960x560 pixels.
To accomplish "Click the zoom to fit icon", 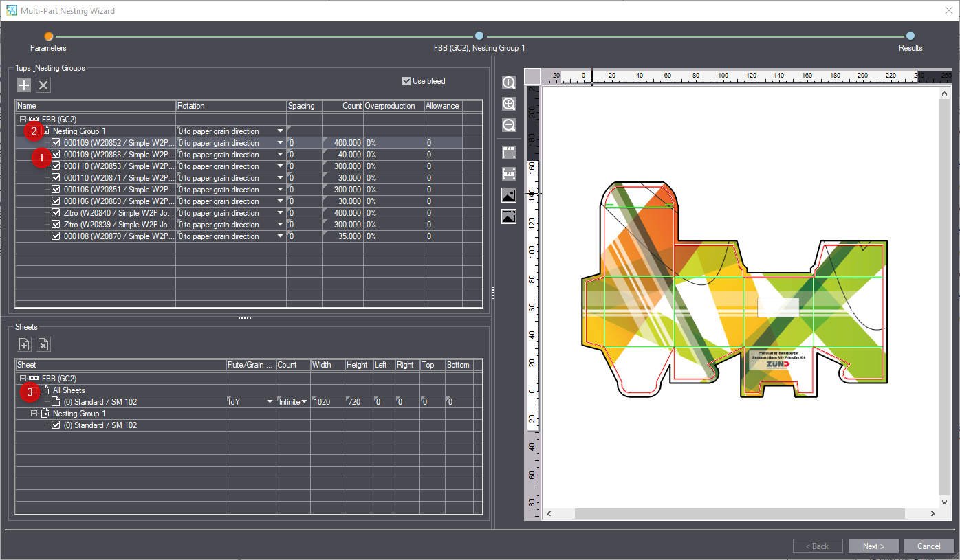I will (509, 104).
